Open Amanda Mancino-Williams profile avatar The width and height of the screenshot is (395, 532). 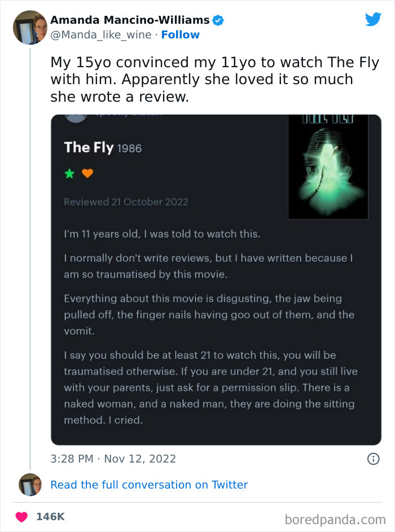tap(30, 28)
